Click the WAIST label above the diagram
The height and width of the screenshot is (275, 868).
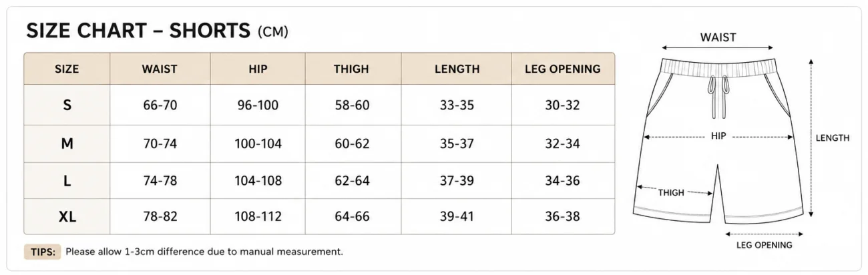tap(718, 37)
